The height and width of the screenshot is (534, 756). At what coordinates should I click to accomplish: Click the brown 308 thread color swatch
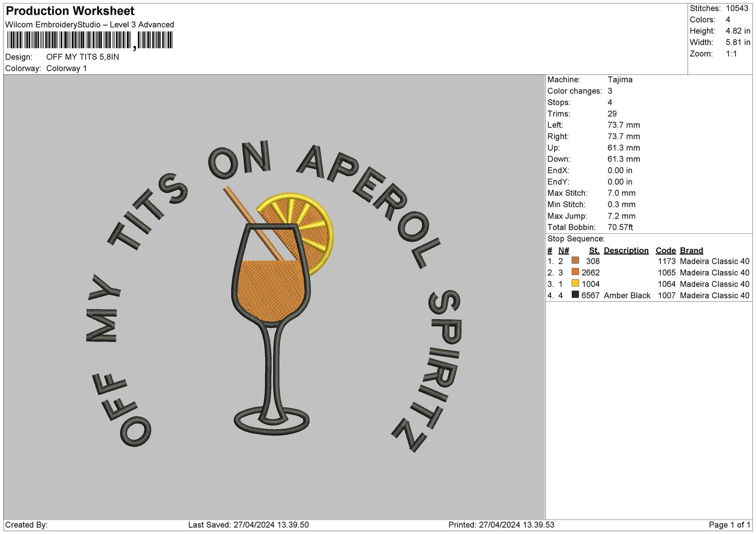pyautogui.click(x=576, y=260)
